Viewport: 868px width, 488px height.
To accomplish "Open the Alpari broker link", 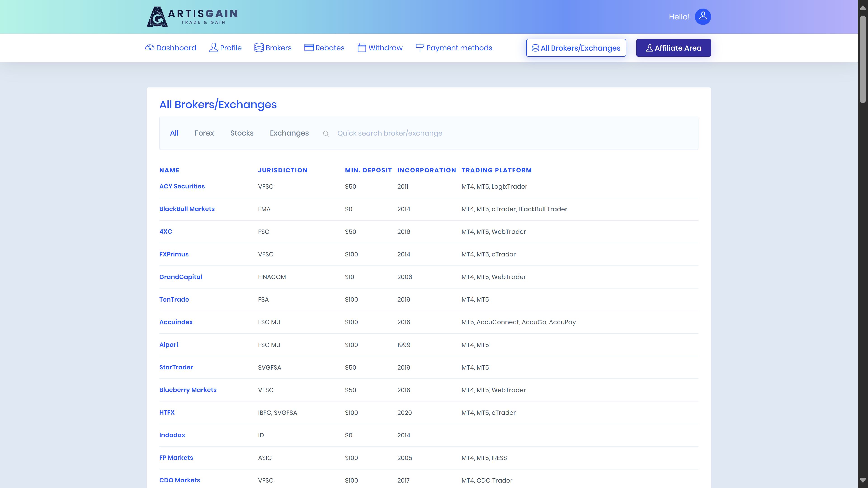I will (168, 345).
